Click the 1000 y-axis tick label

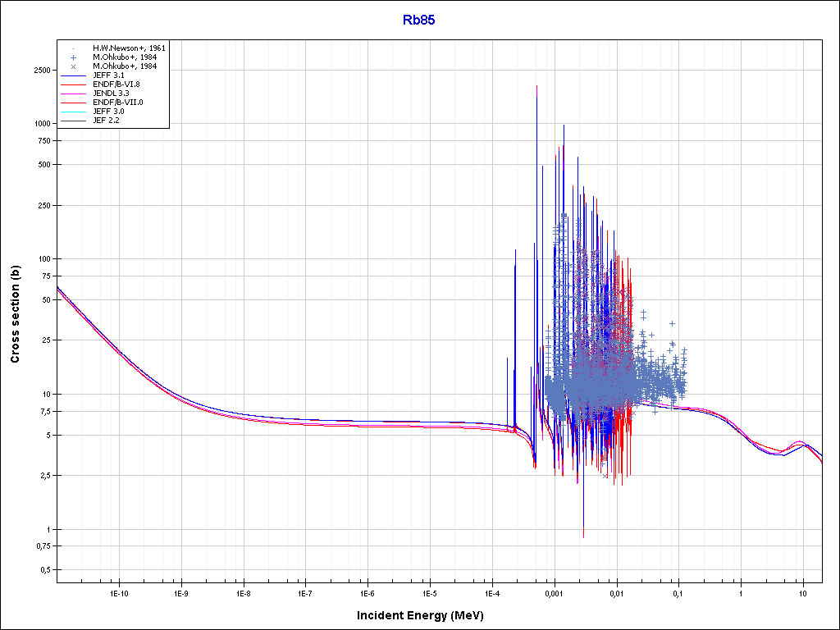[43, 123]
